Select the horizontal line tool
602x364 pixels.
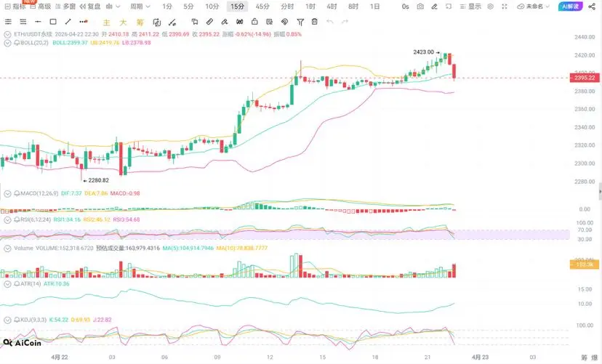(38, 22)
